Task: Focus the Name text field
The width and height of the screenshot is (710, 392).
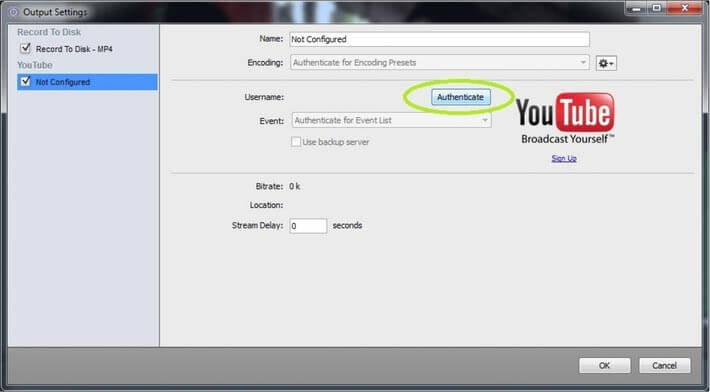Action: [x=439, y=39]
